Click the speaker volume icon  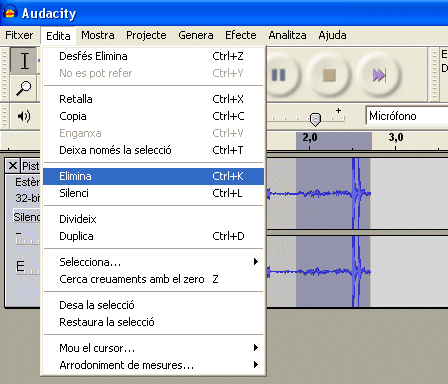click(24, 116)
